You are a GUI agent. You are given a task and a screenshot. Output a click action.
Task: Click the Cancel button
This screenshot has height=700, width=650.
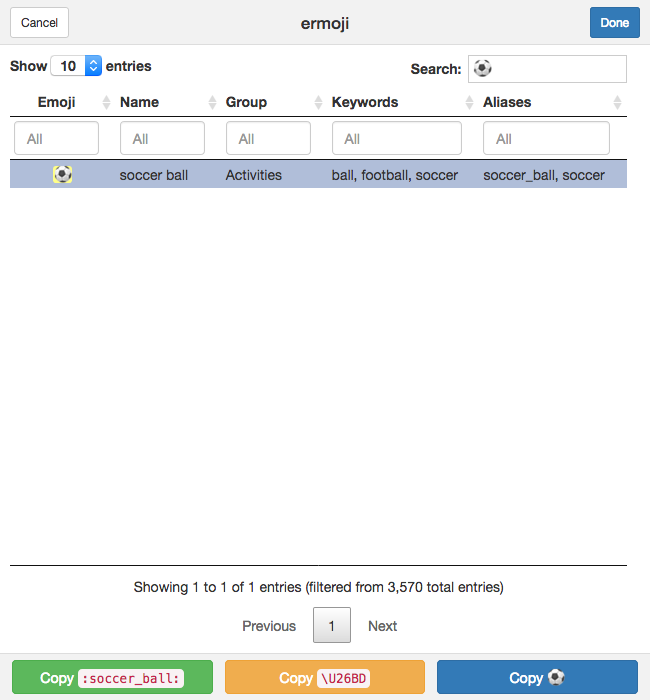tap(39, 22)
